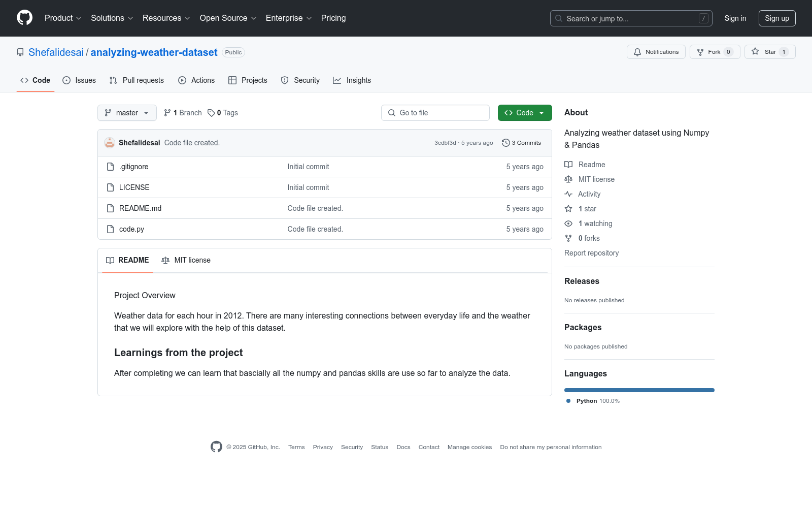Open the Security tab
812x508 pixels.
[300, 80]
